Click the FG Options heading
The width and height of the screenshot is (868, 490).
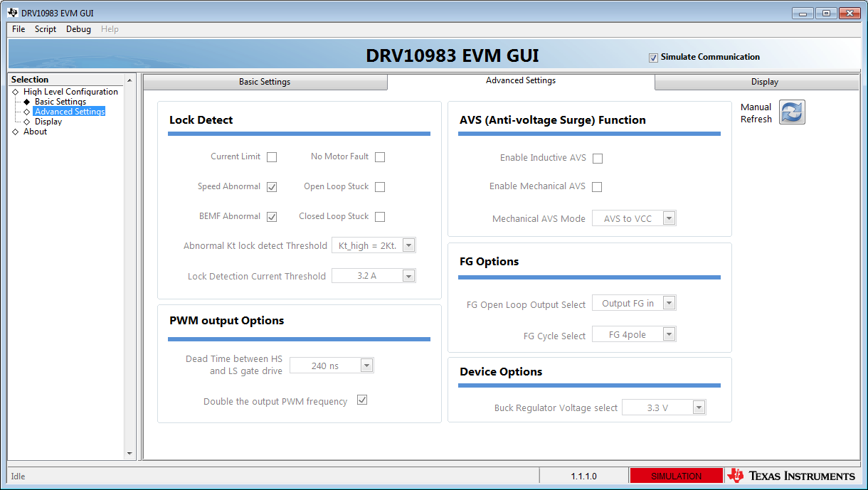(489, 262)
